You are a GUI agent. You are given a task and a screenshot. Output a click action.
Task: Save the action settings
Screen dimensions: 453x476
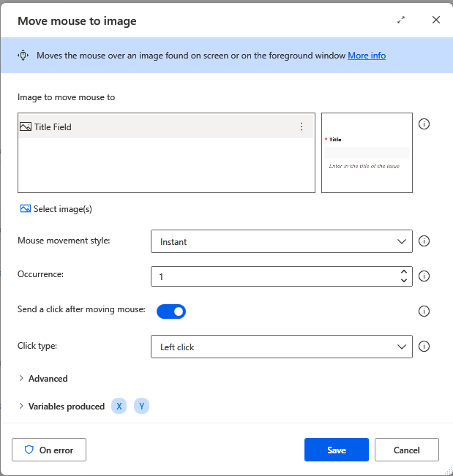pos(337,450)
